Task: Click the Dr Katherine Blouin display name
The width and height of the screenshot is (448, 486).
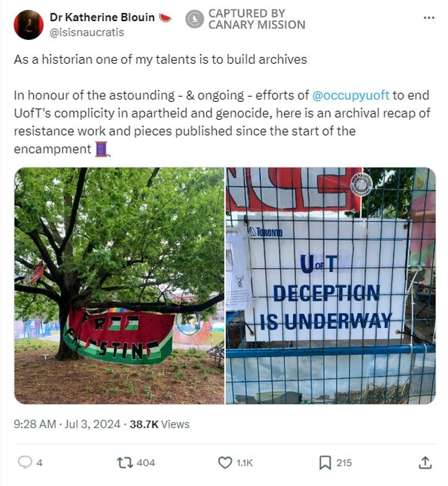Action: (102, 17)
